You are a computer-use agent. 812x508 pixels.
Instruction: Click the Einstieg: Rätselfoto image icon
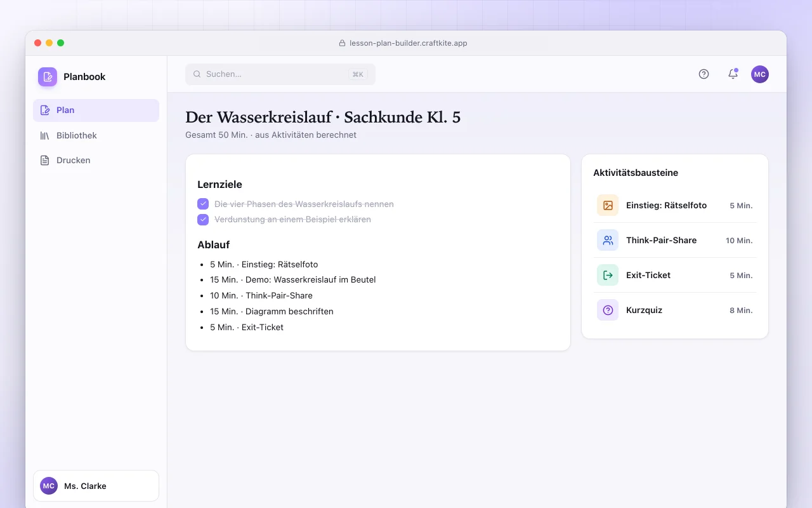608,206
